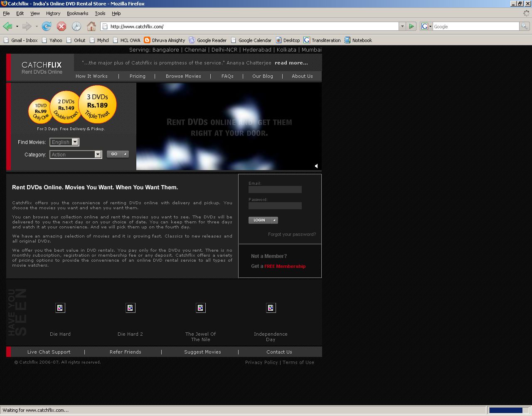Screen dimensions: 532x416
Task: Click the address bar URL field
Action: (254, 27)
